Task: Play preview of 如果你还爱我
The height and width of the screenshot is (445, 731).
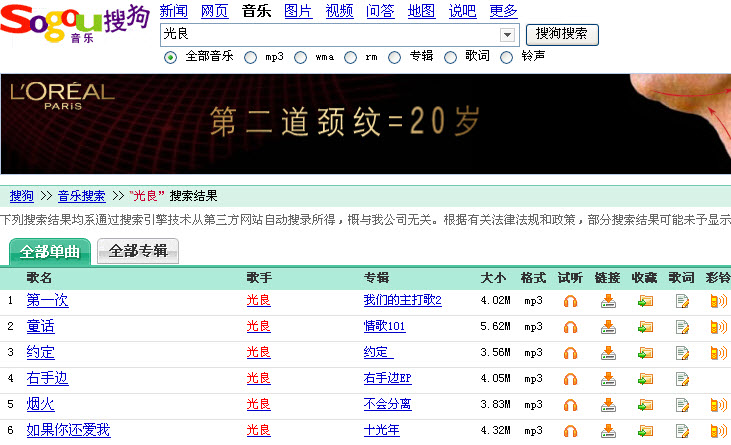Action: click(570, 431)
